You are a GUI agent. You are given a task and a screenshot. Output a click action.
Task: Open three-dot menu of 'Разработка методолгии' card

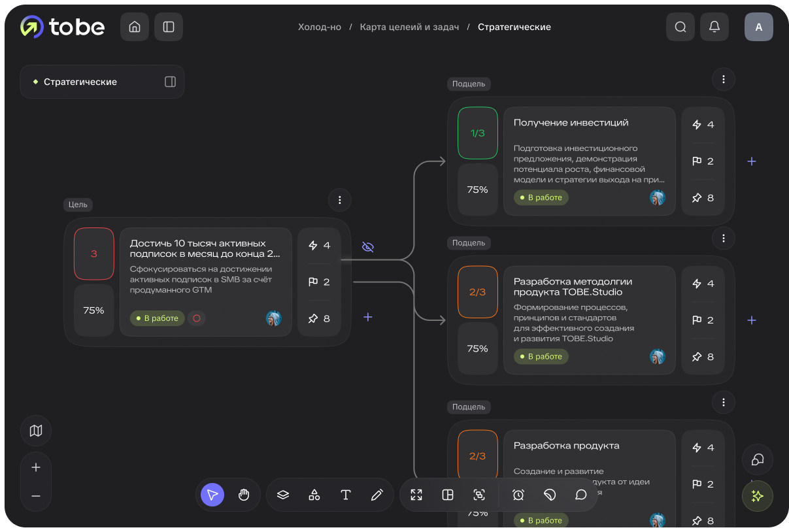(x=723, y=239)
